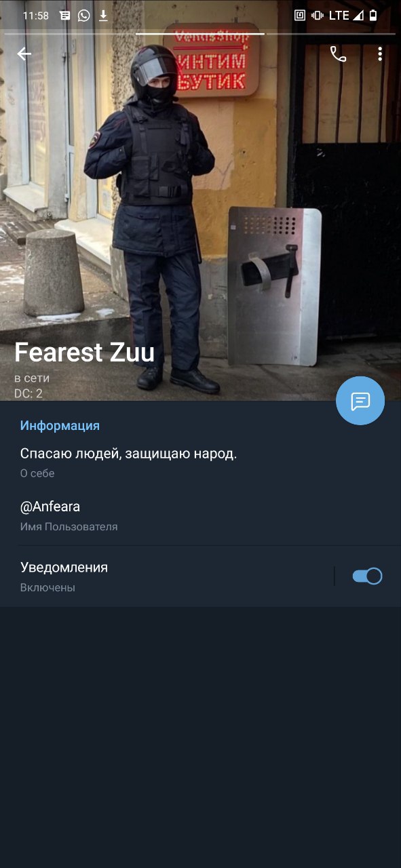
Task: Tap the back arrow to leave profile
Action: coord(24,54)
